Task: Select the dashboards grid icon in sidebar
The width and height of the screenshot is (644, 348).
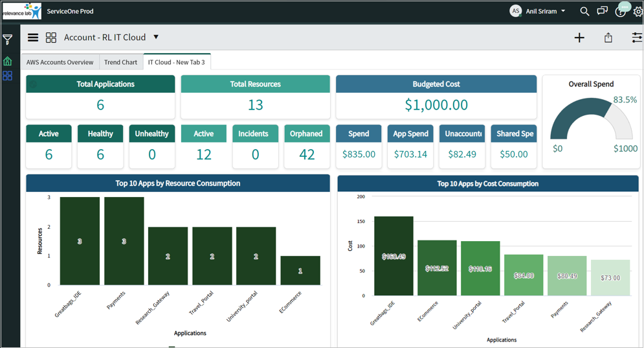Action: (8, 76)
